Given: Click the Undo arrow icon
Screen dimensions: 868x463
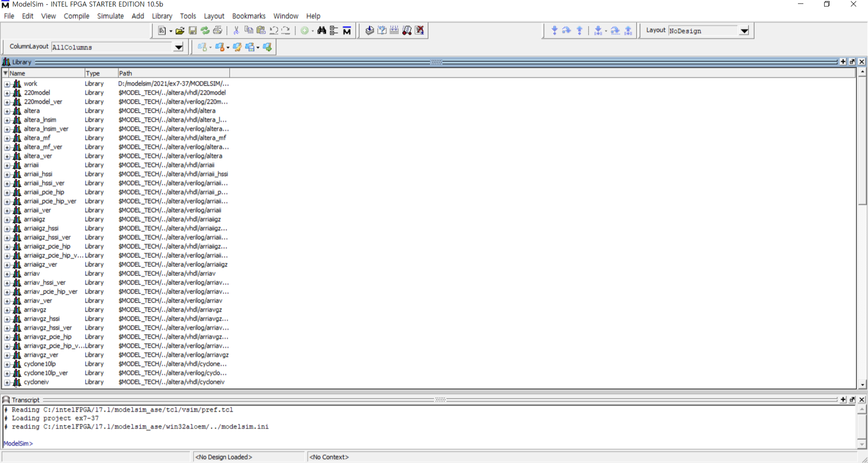Looking at the screenshot, I should click(x=274, y=30).
